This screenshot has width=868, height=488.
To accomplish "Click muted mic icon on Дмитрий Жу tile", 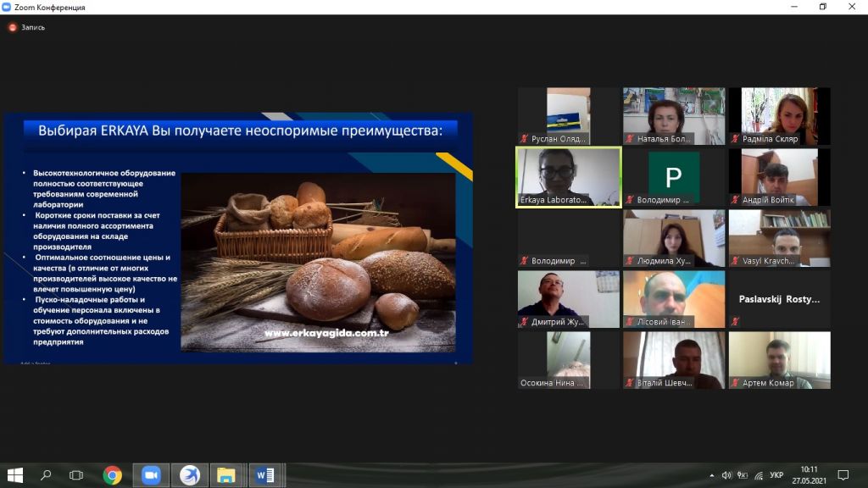I will point(524,321).
